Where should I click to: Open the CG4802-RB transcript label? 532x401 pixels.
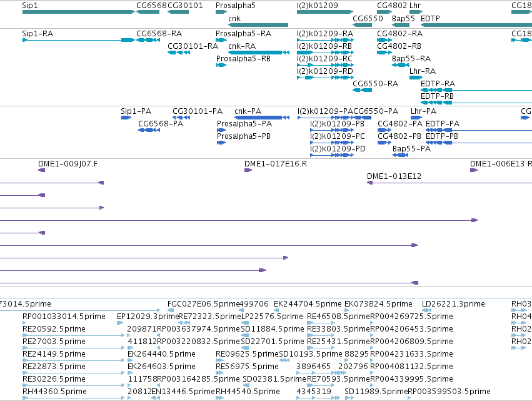[x=399, y=46]
